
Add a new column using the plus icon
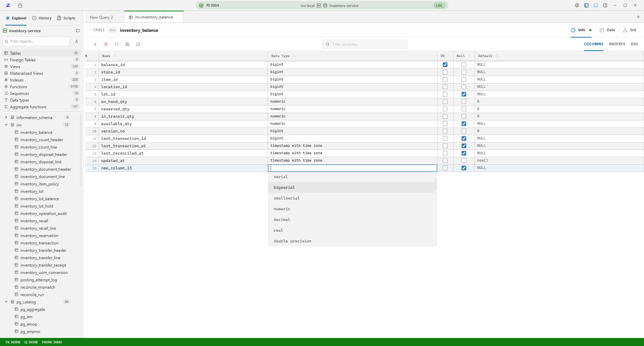point(95,44)
